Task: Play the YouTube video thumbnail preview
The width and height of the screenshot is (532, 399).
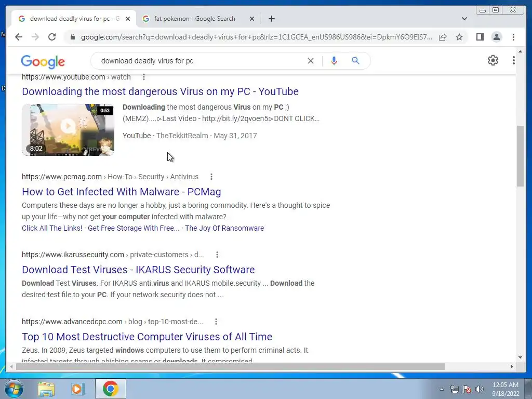Action: [x=68, y=129]
